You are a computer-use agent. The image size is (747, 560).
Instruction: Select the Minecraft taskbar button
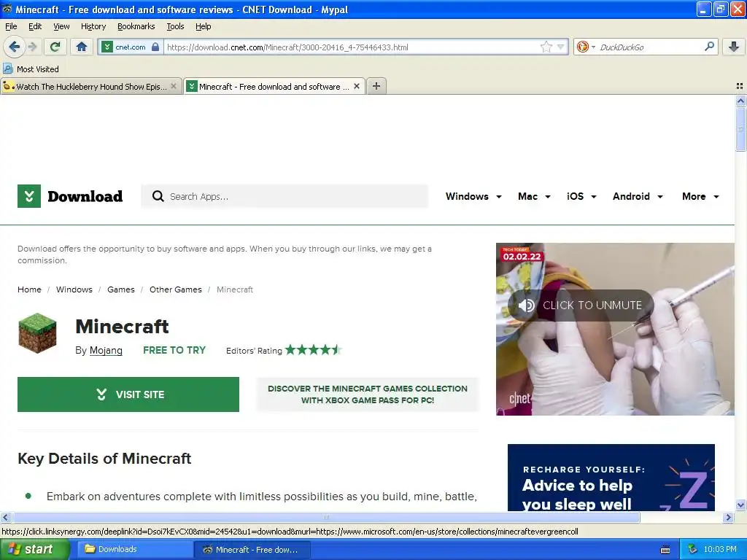252,550
